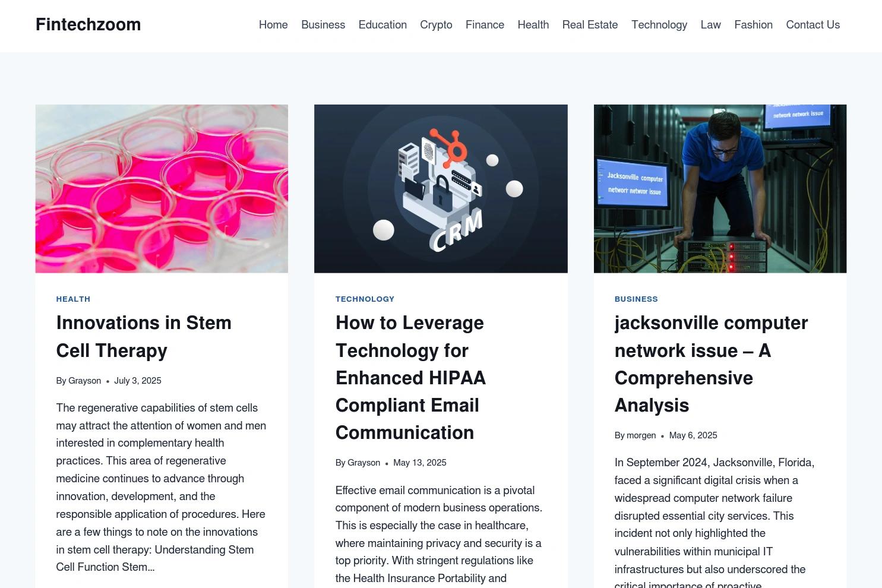
Task: Go to the Business nav section
Action: (x=323, y=25)
